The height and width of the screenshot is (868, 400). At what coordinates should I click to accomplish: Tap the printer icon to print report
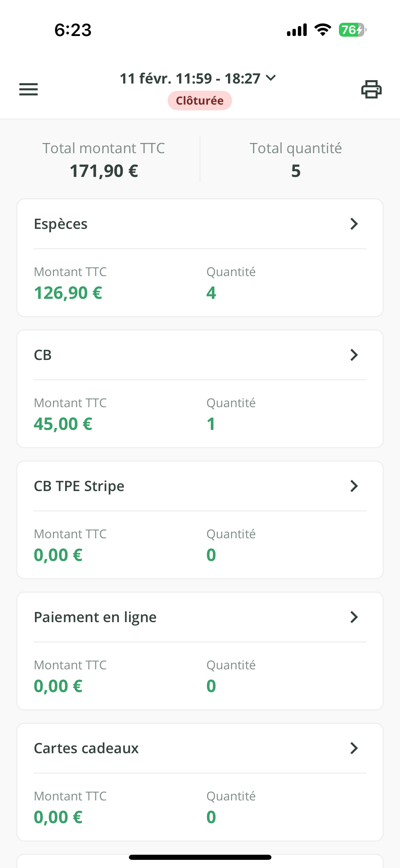[371, 89]
